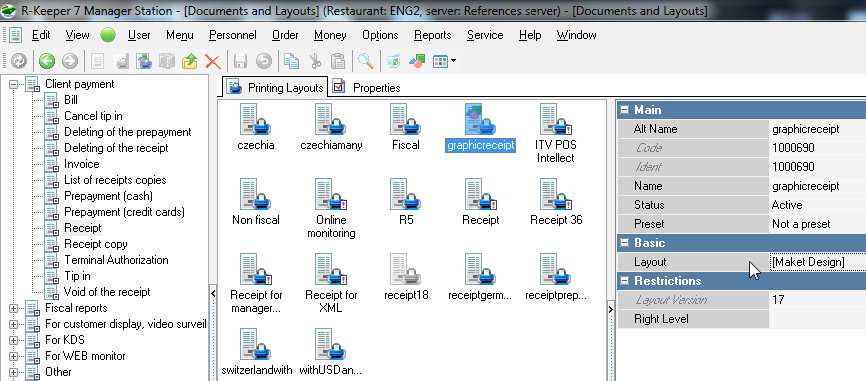This screenshot has width=866, height=381.
Task: Select the Fiscal layout icon
Action: coord(406,127)
